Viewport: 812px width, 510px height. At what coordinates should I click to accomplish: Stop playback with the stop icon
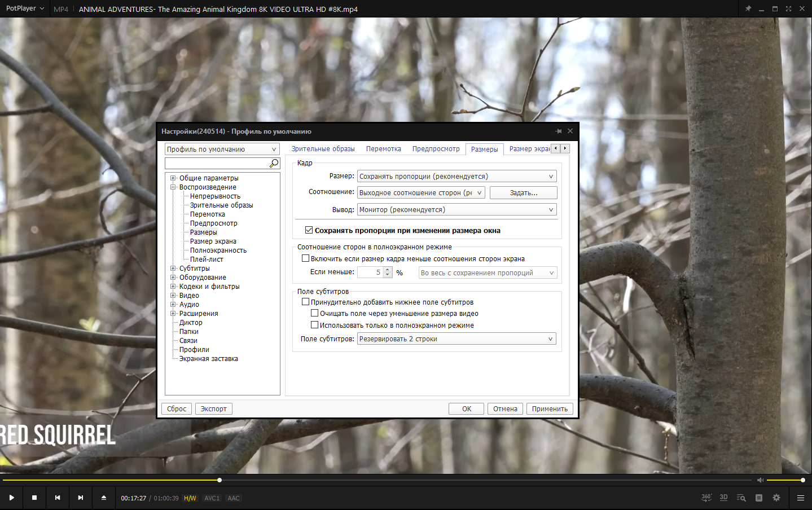point(34,498)
